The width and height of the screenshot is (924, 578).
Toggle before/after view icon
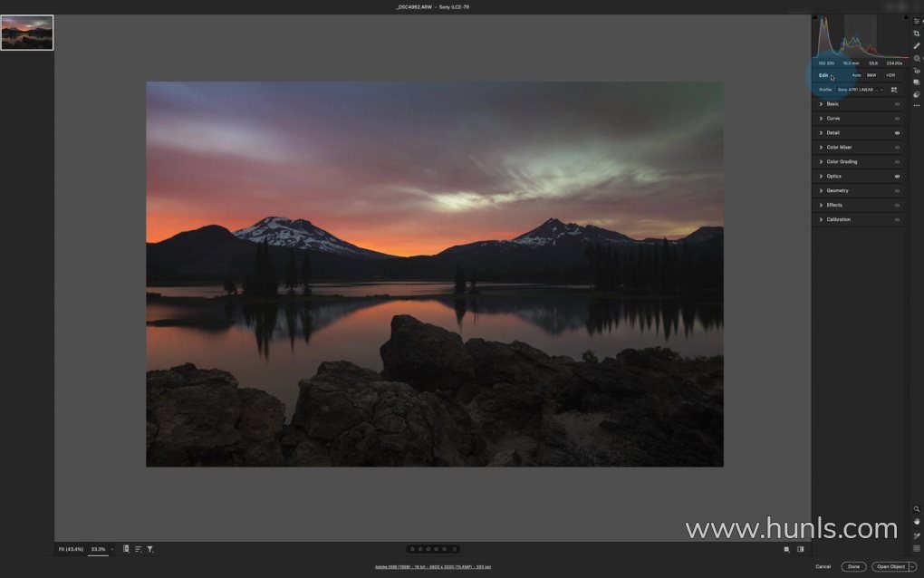[x=801, y=549]
